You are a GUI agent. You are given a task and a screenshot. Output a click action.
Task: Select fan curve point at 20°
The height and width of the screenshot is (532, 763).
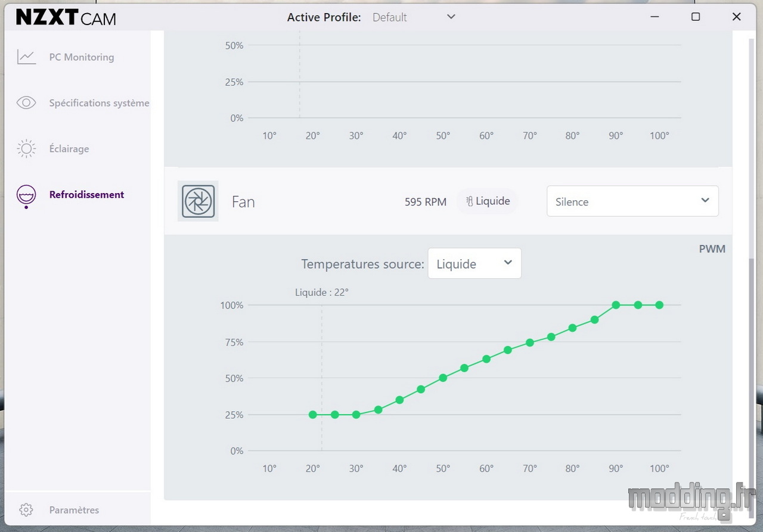(x=313, y=415)
